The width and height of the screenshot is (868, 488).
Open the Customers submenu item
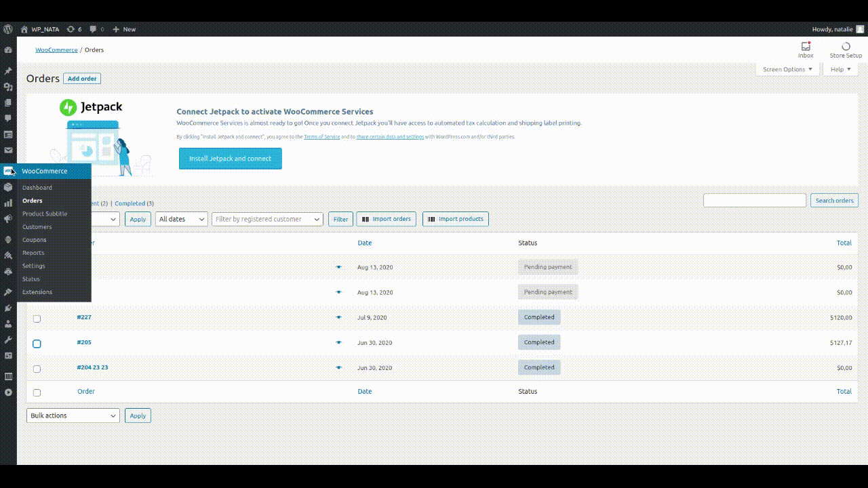pyautogui.click(x=37, y=227)
